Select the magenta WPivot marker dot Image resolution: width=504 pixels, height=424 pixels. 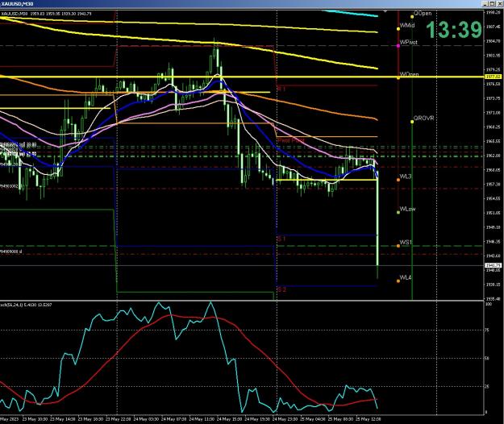[398, 46]
